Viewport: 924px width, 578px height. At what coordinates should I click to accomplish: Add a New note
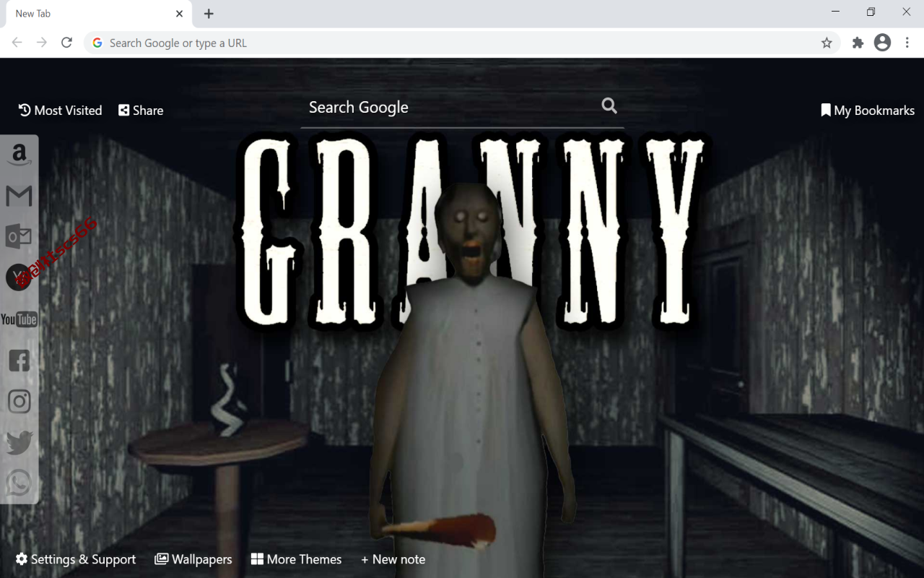393,559
